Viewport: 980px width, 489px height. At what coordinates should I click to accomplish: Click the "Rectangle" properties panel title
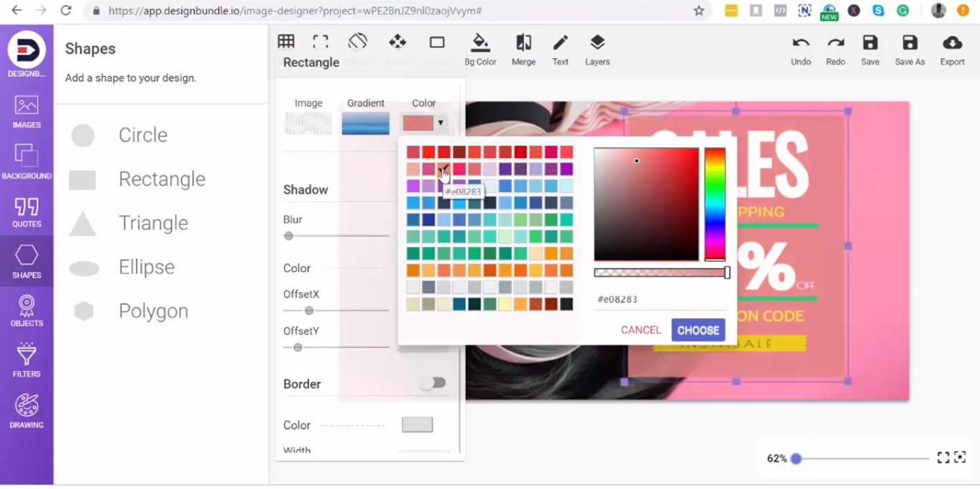tap(311, 62)
